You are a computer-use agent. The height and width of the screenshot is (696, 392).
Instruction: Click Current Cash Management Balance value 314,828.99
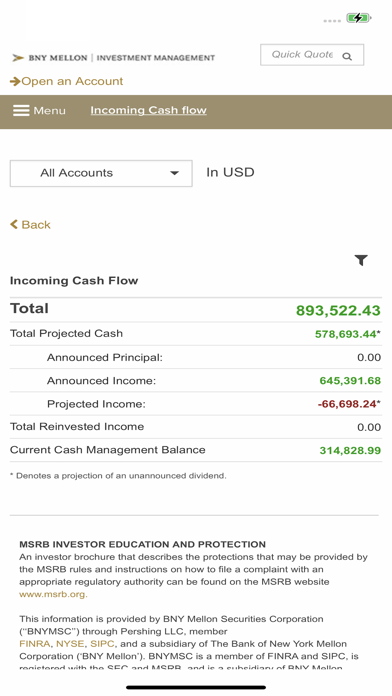pos(350,451)
